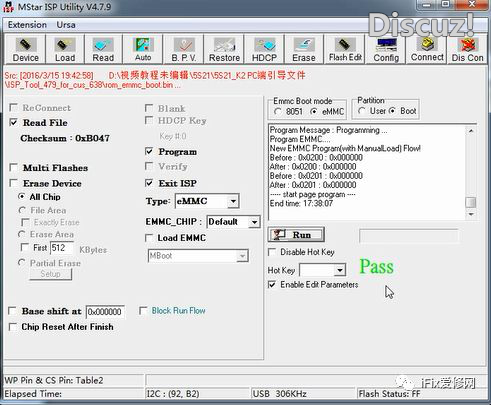Select the All Chip radio button
Image resolution: width=491 pixels, height=405 pixels.
[x=22, y=197]
